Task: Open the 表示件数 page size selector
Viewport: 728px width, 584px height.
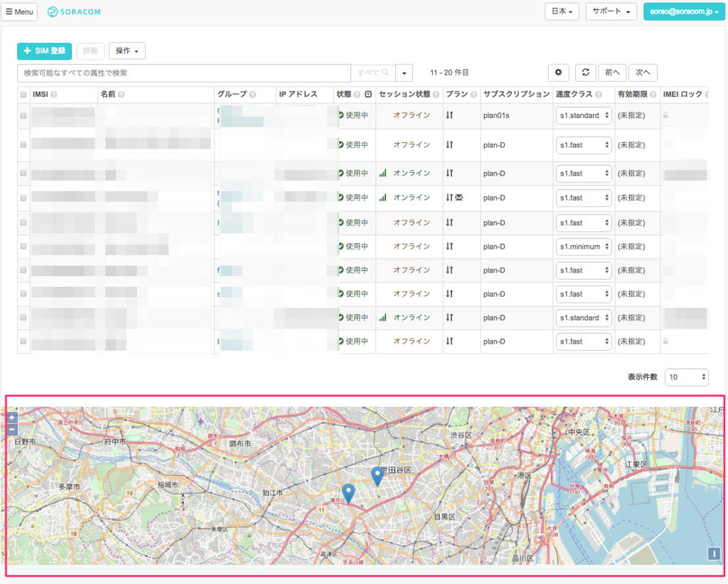Action: (x=686, y=377)
